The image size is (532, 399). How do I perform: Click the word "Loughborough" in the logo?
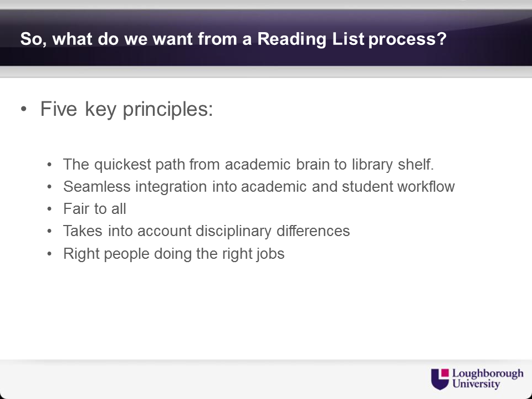[x=487, y=373]
